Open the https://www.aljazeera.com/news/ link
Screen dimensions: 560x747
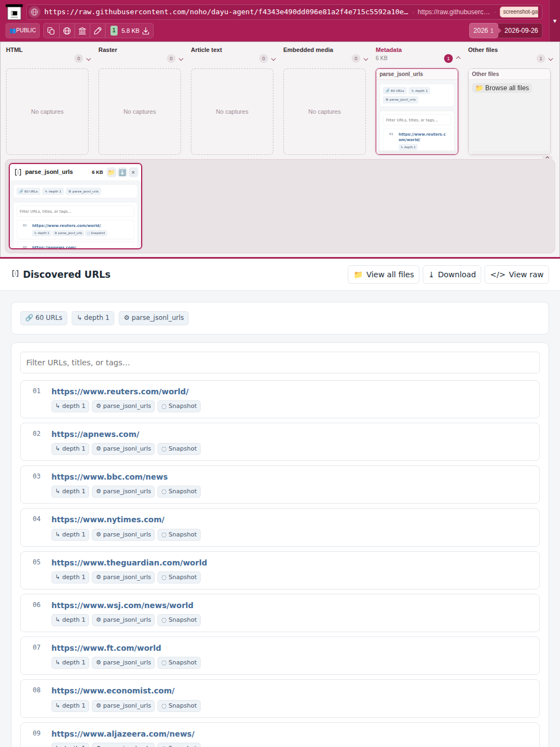coord(123,734)
